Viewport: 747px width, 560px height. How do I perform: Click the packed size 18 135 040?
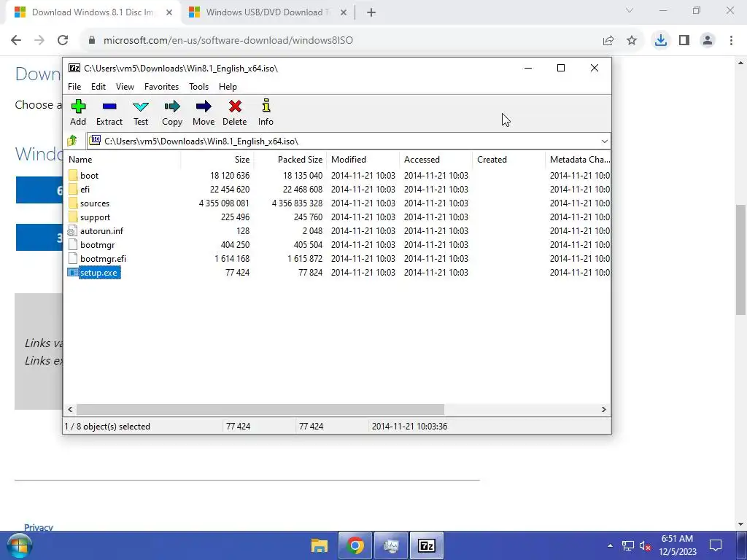[x=303, y=176]
